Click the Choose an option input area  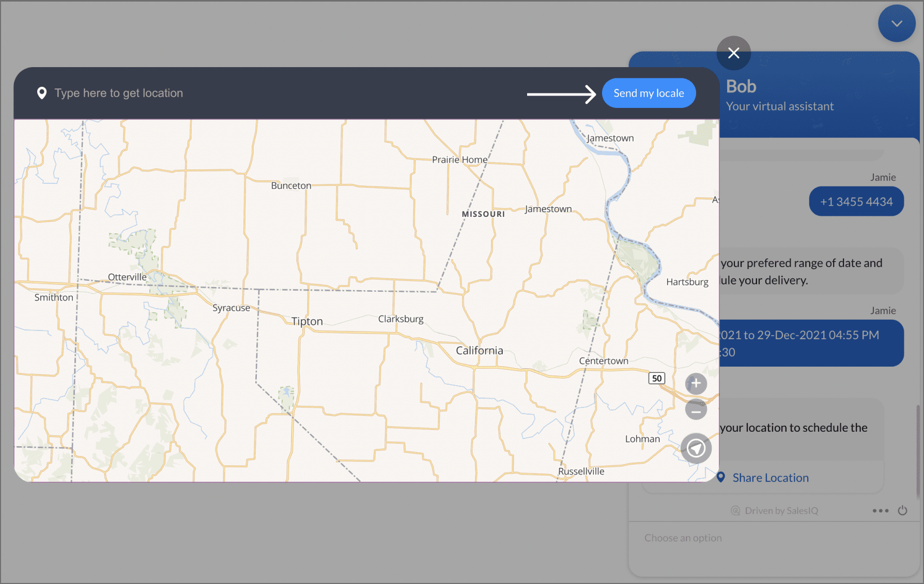click(x=774, y=538)
